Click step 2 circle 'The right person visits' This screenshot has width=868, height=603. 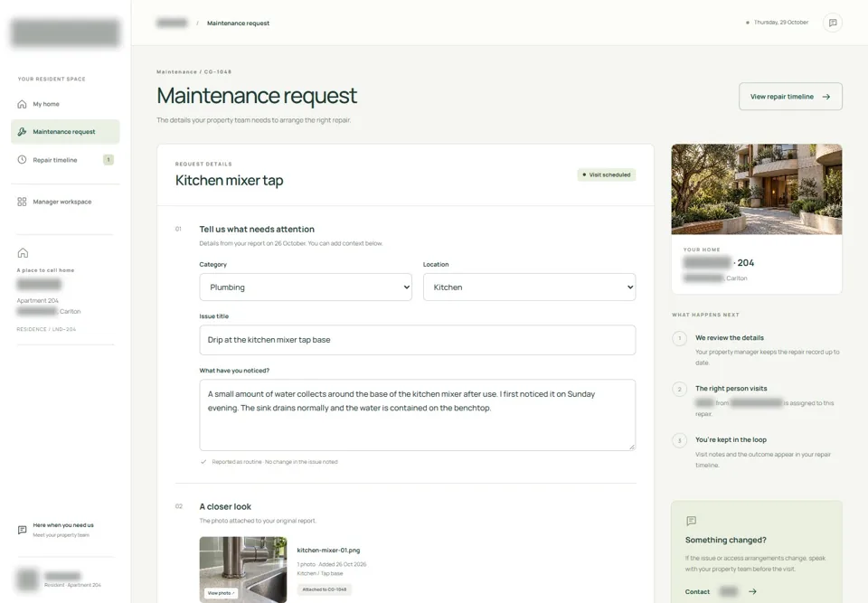pyautogui.click(x=680, y=390)
